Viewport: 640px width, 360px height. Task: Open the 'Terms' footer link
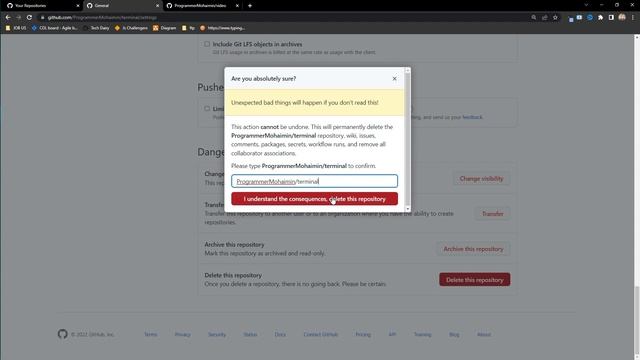(x=151, y=334)
